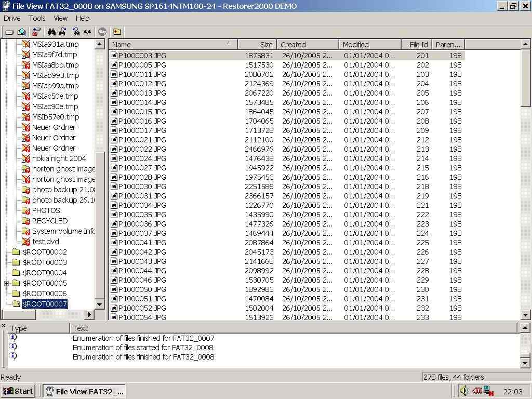Click the file list scroll up arrow

click(x=525, y=44)
